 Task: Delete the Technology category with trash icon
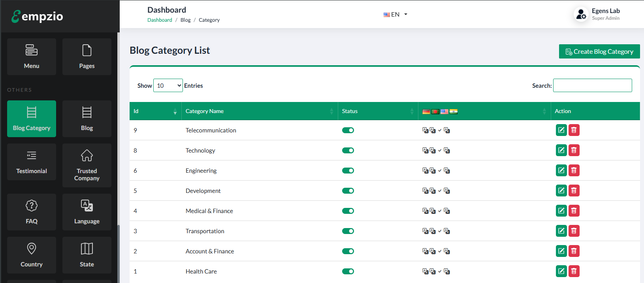point(574,150)
